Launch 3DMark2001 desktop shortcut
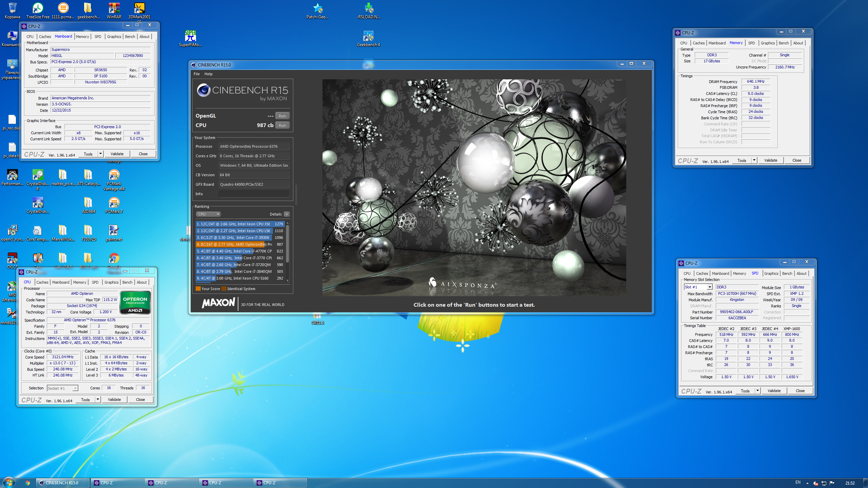 pos(139,10)
